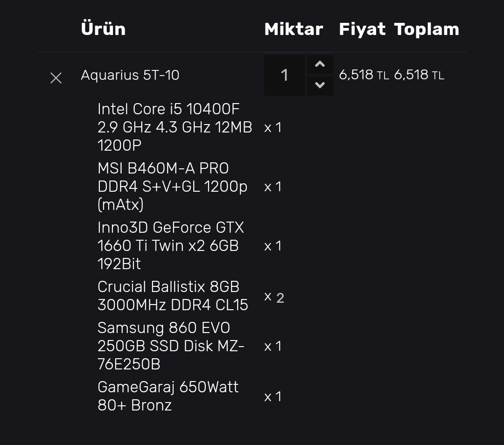Screen dimensions: 504x445
Task: Select the Intel Core i5 10400F component
Action: click(175, 127)
